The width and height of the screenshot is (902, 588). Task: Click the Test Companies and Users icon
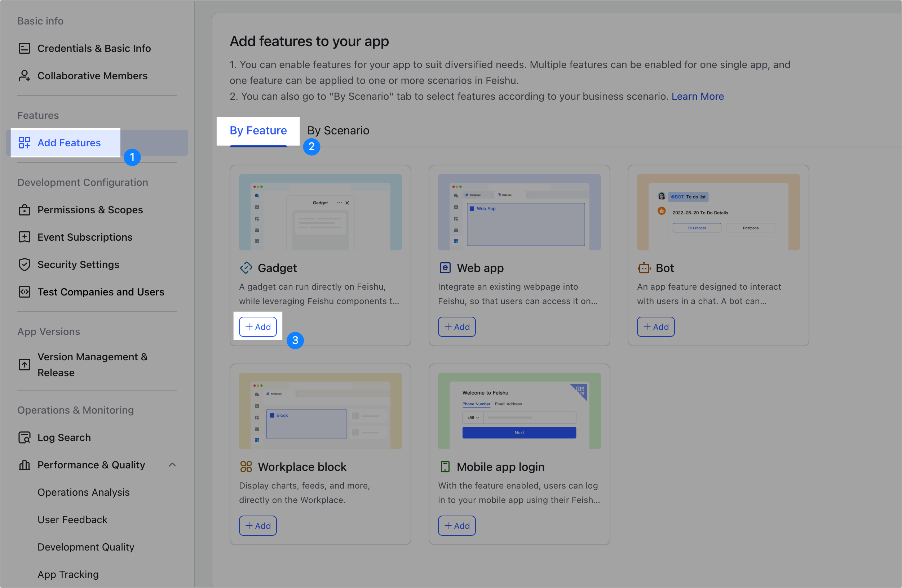(24, 292)
